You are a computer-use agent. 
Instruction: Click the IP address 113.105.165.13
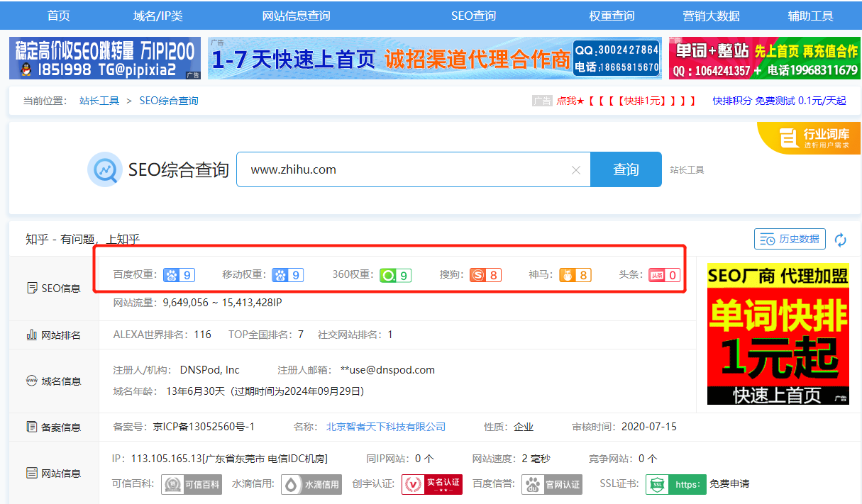167,459
